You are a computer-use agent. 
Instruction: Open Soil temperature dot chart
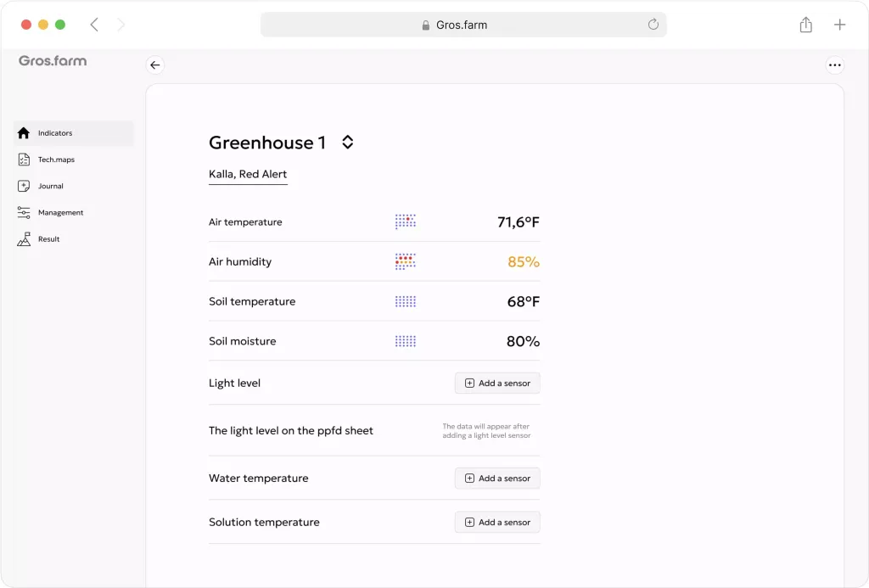pyautogui.click(x=405, y=301)
